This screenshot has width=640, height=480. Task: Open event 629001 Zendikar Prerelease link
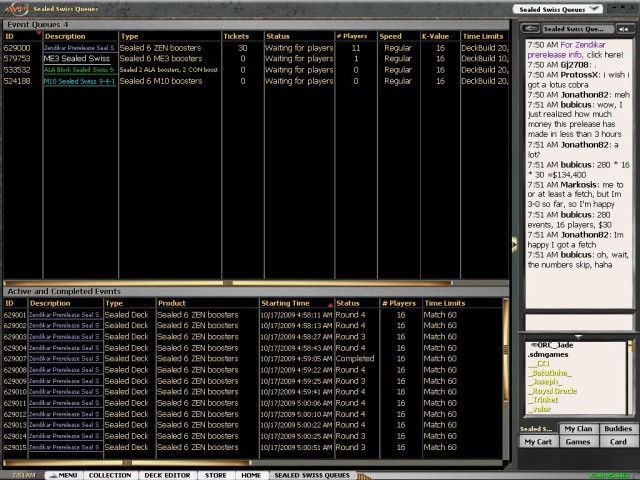point(64,315)
